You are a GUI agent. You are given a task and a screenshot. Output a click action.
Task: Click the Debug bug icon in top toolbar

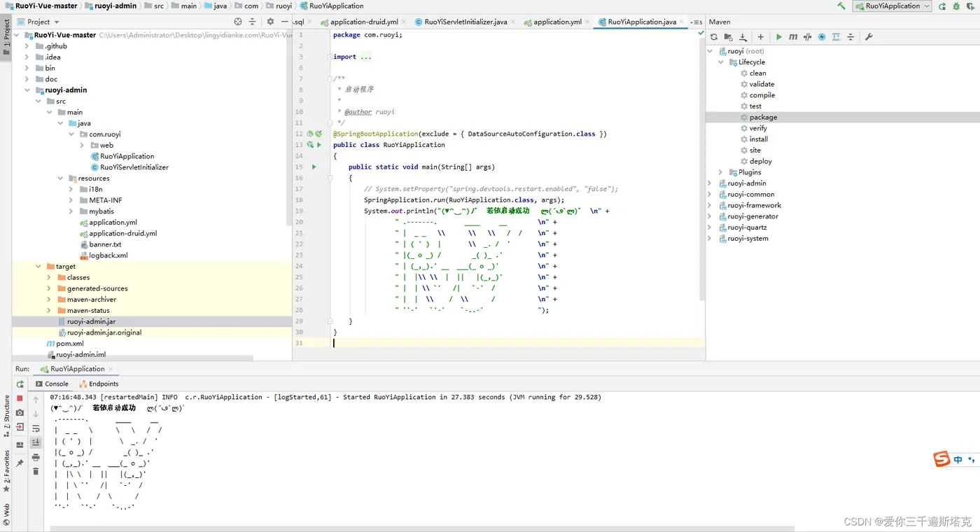tap(955, 6)
